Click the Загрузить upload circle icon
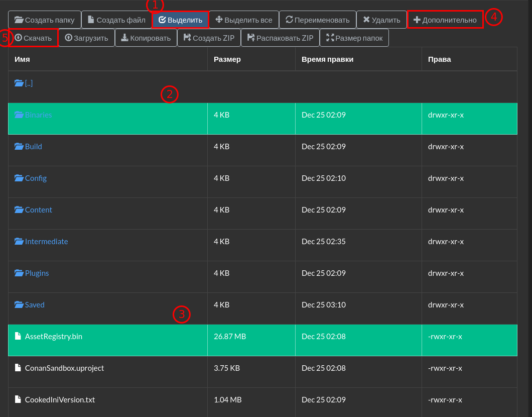 point(69,38)
